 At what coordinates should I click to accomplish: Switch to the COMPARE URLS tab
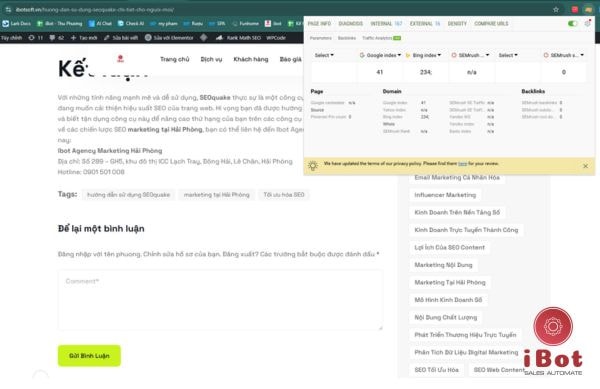point(491,23)
